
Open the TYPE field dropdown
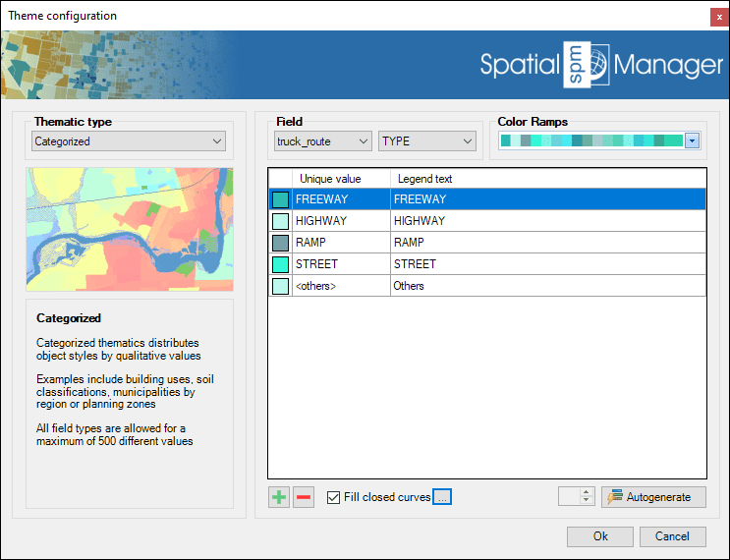(426, 141)
